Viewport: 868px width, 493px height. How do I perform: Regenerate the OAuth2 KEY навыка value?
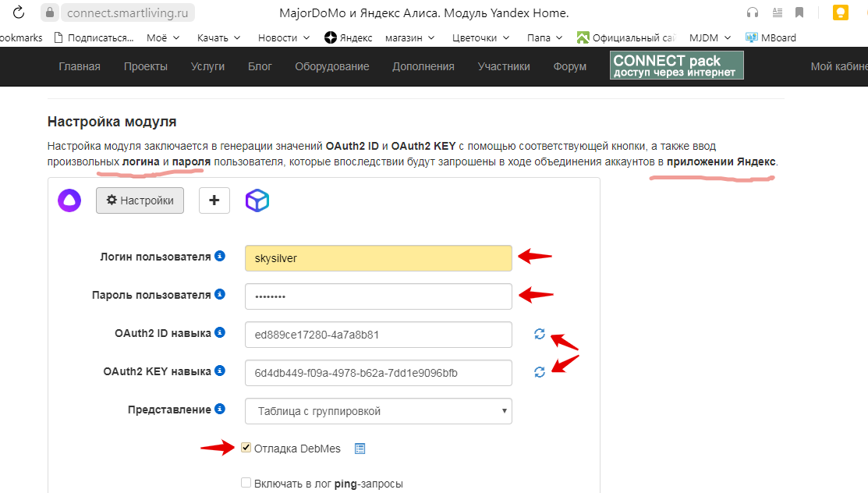[539, 372]
